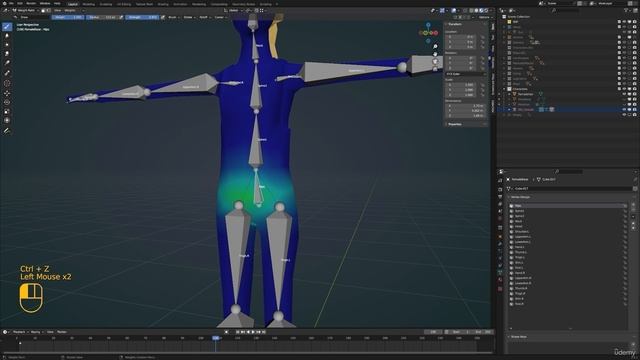Open the viewport Options dropdown

[x=484, y=17]
